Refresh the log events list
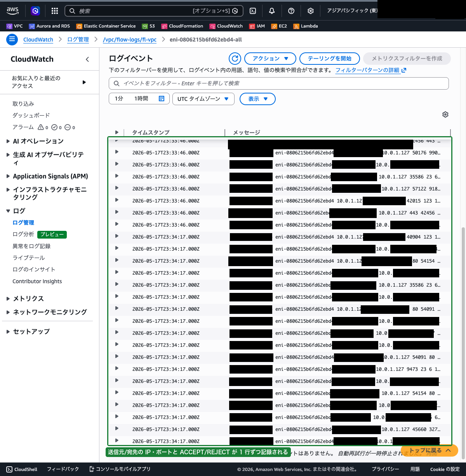This screenshot has height=476, width=466. 235,59
